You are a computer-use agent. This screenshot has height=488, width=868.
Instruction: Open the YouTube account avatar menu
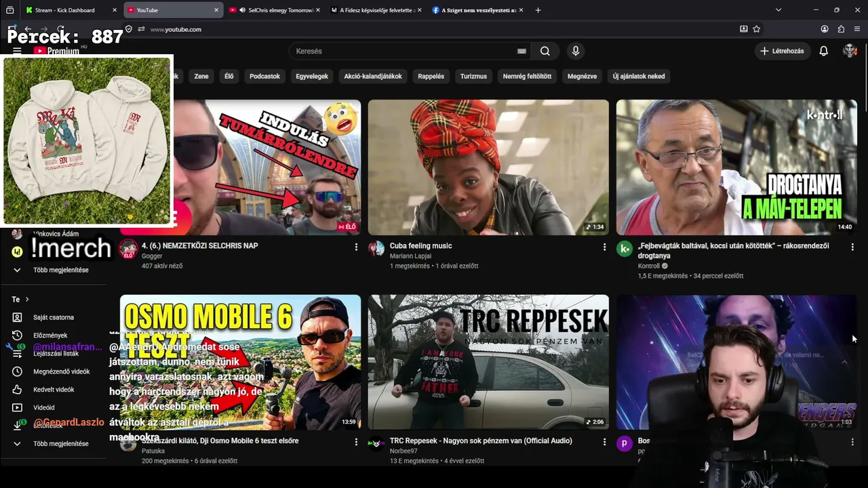click(850, 51)
